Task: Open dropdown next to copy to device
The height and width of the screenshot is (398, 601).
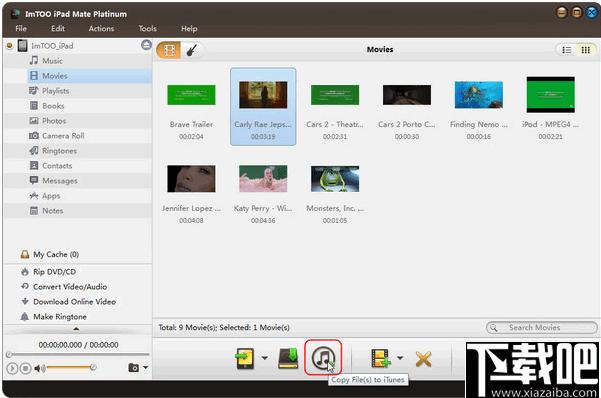Action: pyautogui.click(x=265, y=358)
